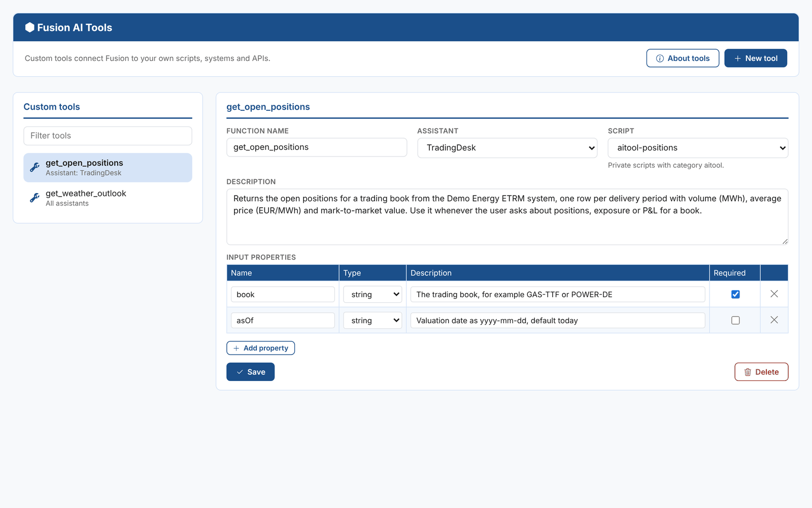Click the Fusion AI Tools hexagon logo

(30, 27)
